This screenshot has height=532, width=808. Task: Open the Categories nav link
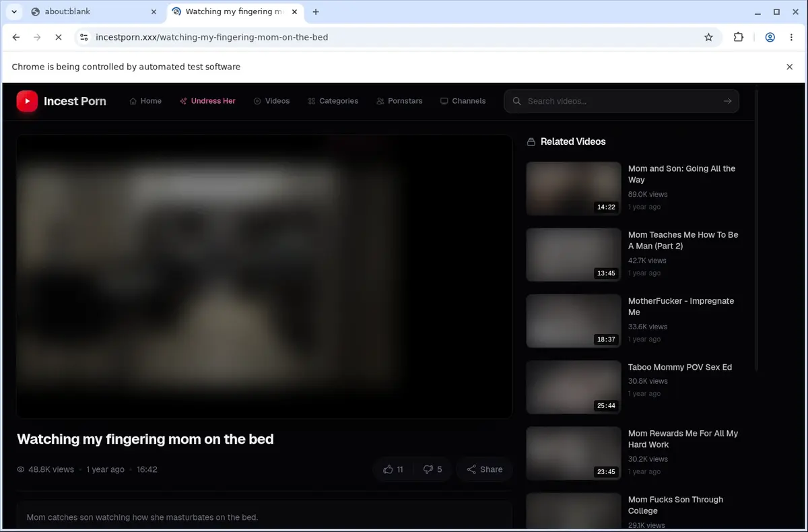[333, 101]
